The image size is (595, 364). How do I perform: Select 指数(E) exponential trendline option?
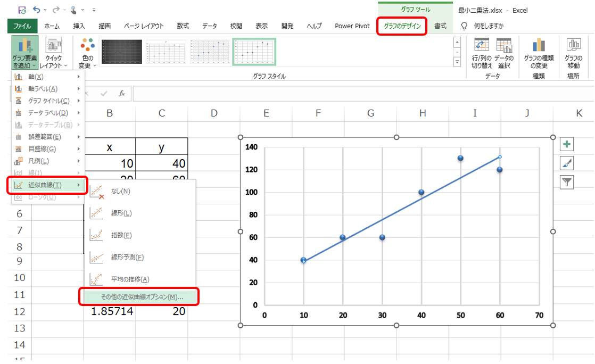coord(139,235)
